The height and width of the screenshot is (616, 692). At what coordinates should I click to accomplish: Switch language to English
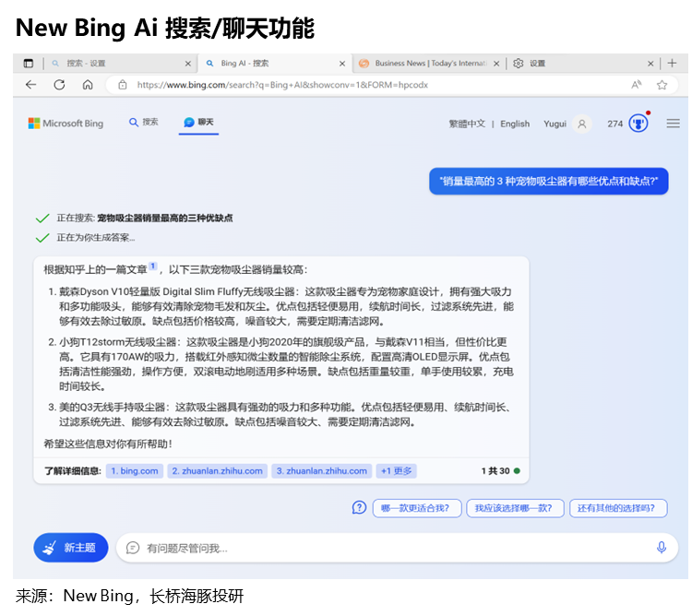pyautogui.click(x=515, y=124)
